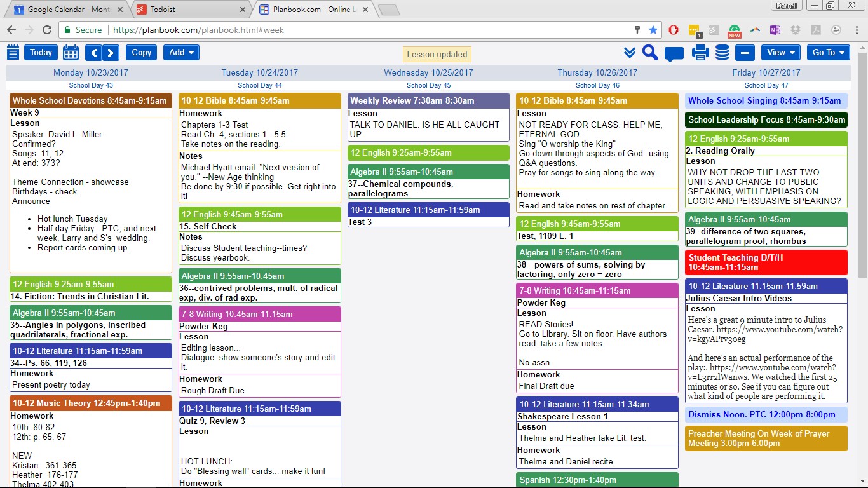Expand the Add dropdown

coord(181,53)
